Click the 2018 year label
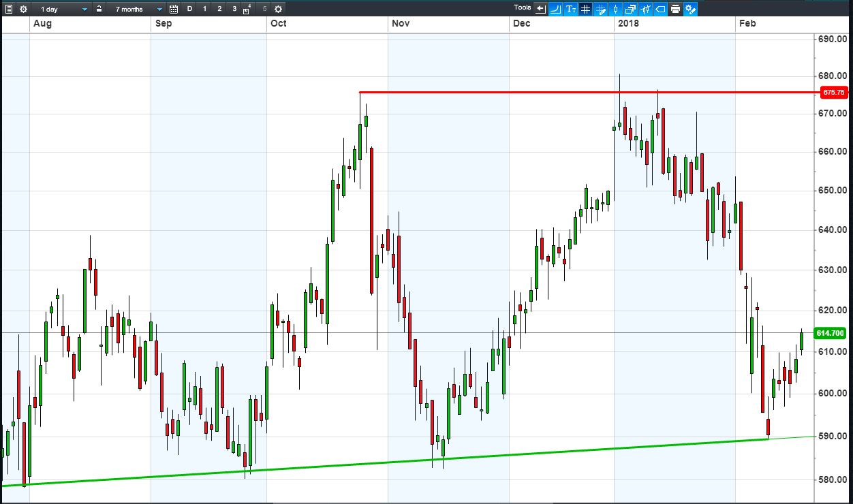Viewport: 853px width, 504px height. click(x=627, y=23)
